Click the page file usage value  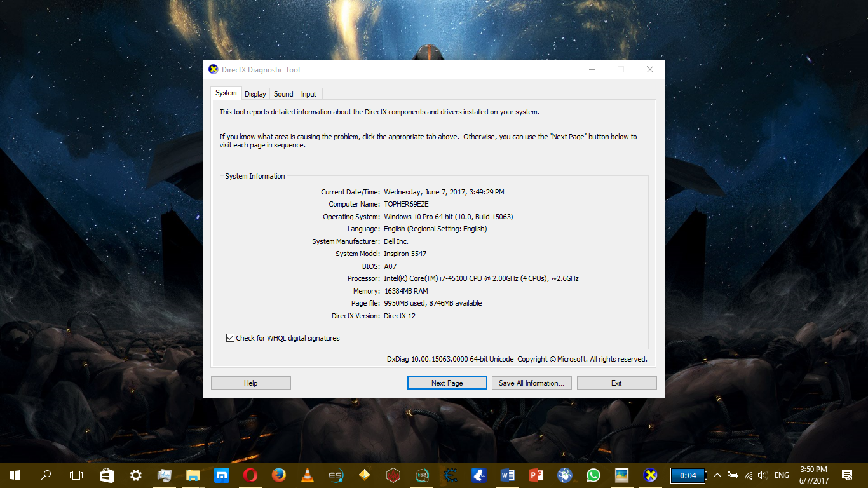(433, 303)
